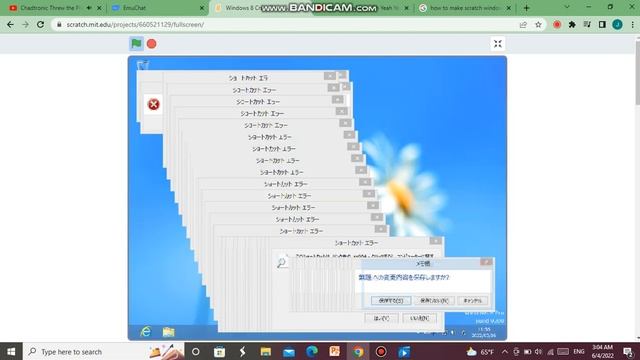Open Microsoft Store from Windows taskbar

(x=219, y=351)
